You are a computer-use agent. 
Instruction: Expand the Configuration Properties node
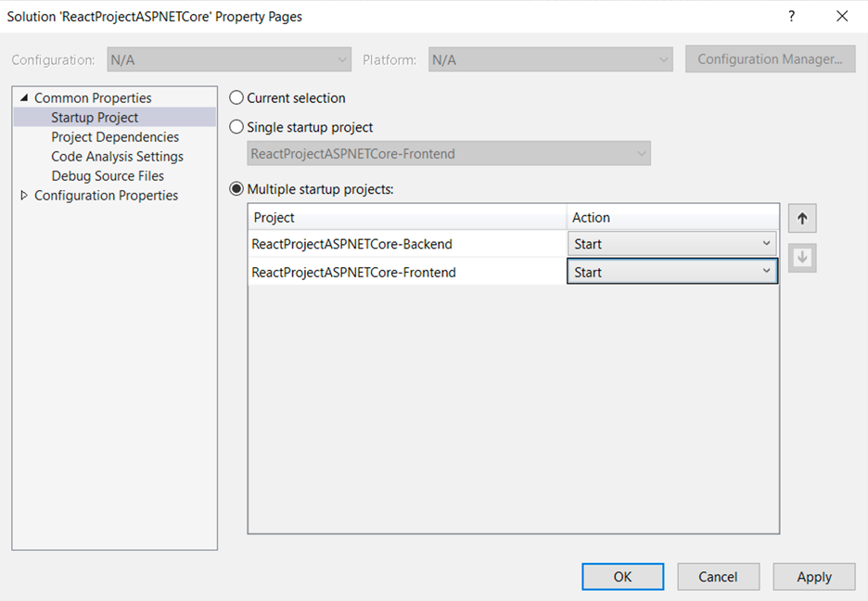point(24,196)
